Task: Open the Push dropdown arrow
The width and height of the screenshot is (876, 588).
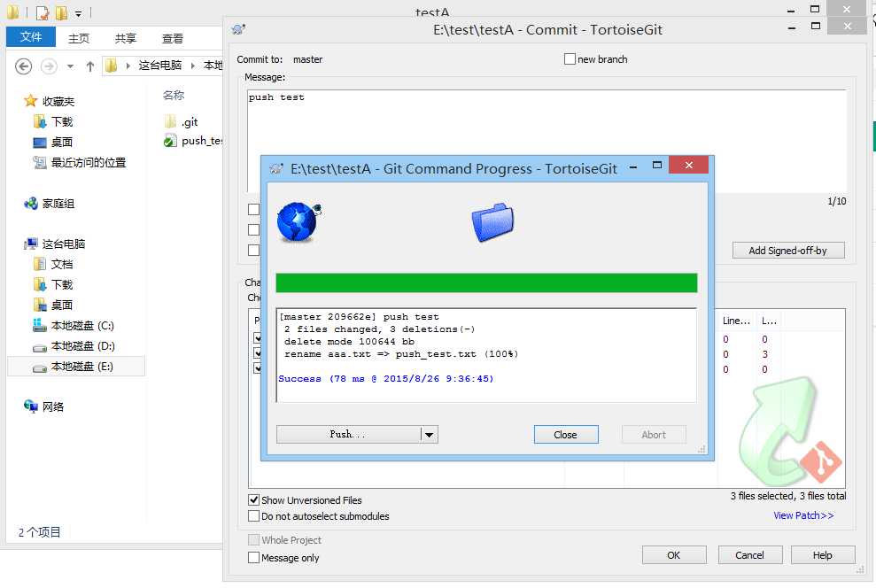Action: [429, 435]
